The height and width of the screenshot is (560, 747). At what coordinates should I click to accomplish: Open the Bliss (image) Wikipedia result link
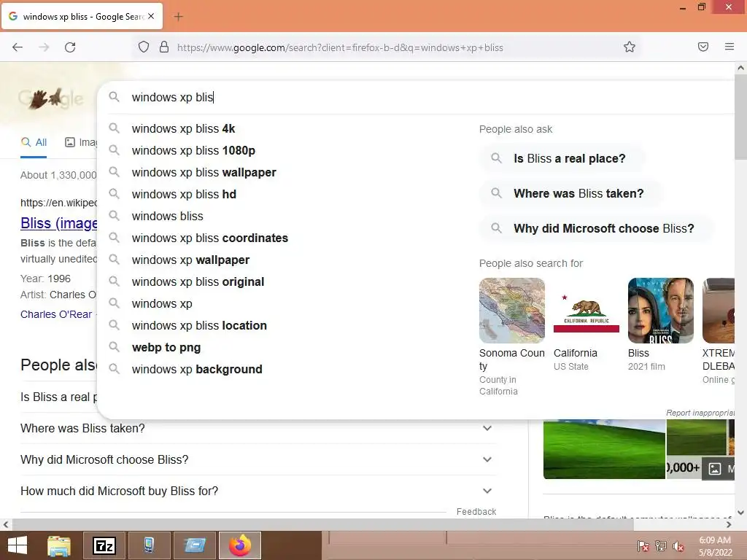(59, 223)
